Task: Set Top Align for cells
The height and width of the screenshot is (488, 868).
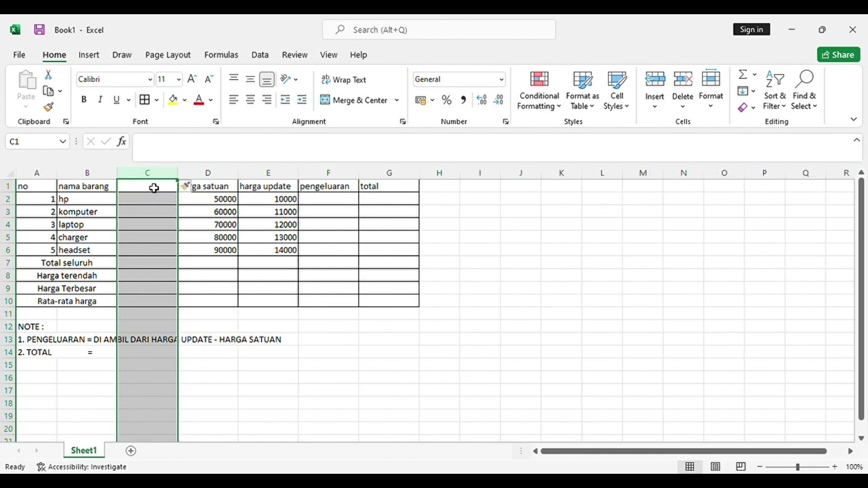Action: (x=234, y=79)
